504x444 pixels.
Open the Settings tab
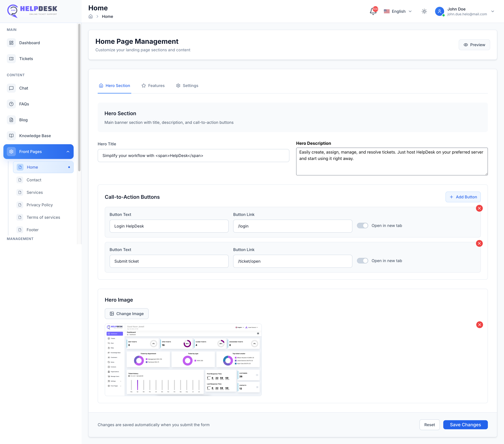(x=187, y=86)
